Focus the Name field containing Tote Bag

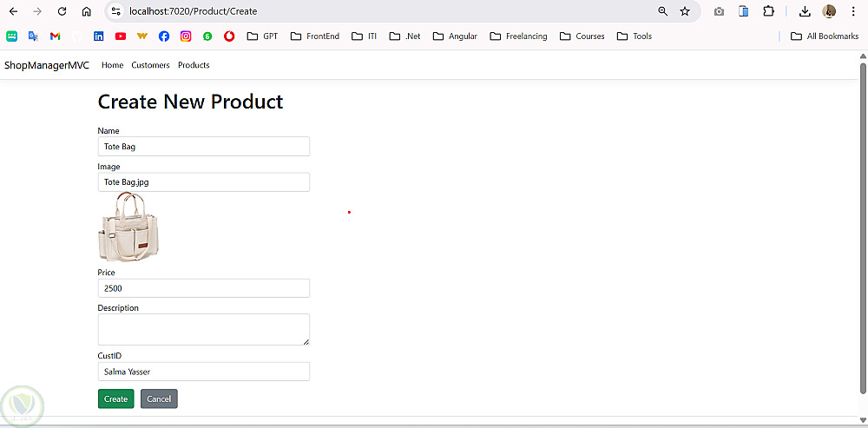coord(204,147)
